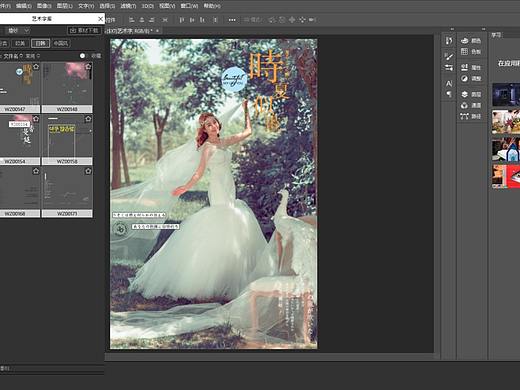
Task: Click the wedding photo canvas
Action: coord(214,194)
